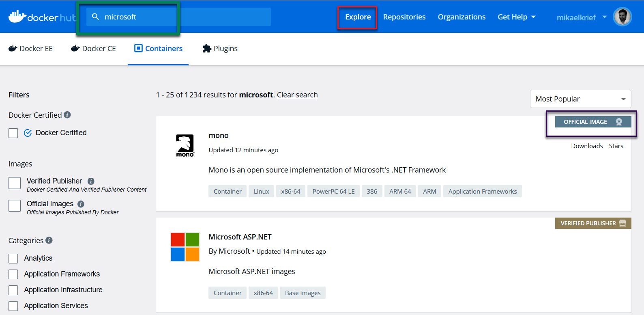
Task: Check the Application Frameworks category
Action: tap(13, 274)
